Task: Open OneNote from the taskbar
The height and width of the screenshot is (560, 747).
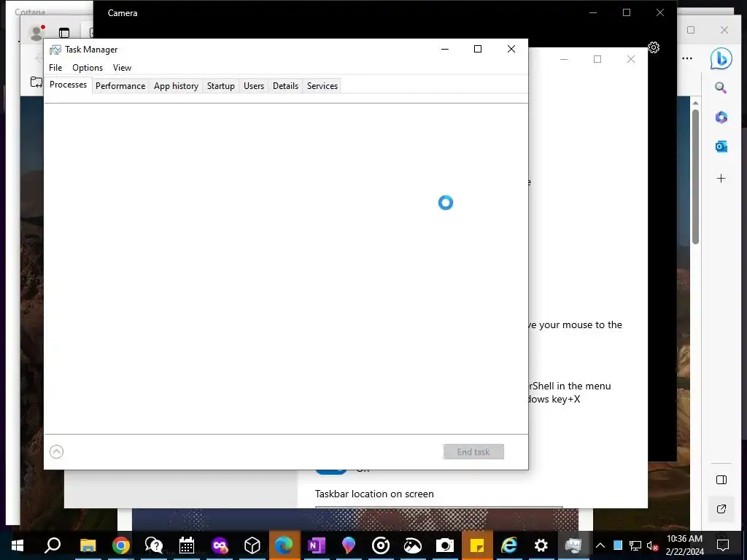Action: (317, 545)
